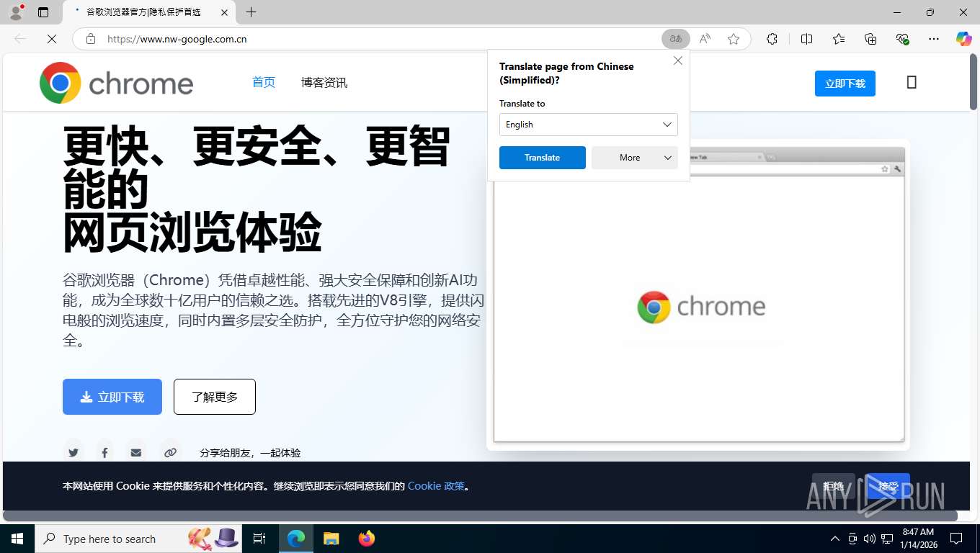Viewport: 980px width, 553px height.
Task: Expand the Translate to English dropdown
Action: click(589, 125)
